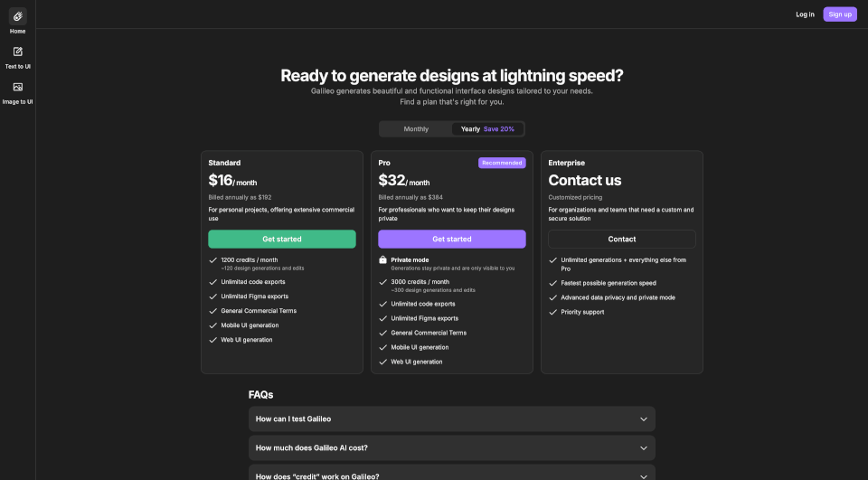Click the checkmark beside Priority support
Viewport: 868px width, 480px height.
pos(552,312)
